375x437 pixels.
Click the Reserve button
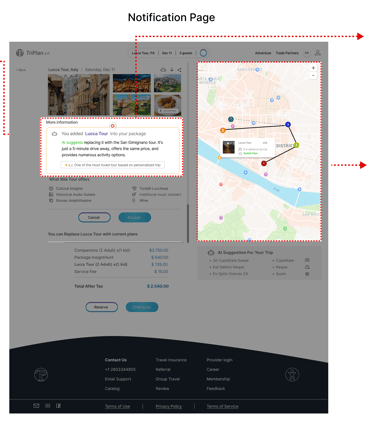coord(101,307)
